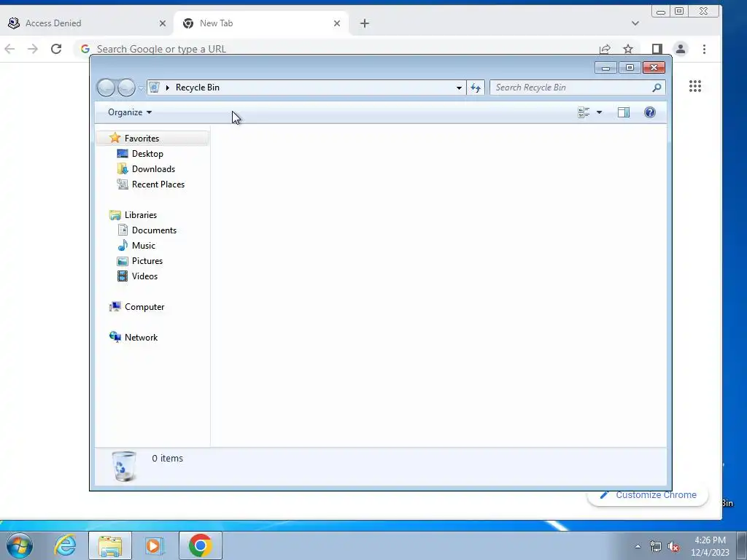Image resolution: width=747 pixels, height=560 pixels.
Task: Open Explorer help with the question mark icon
Action: (650, 112)
